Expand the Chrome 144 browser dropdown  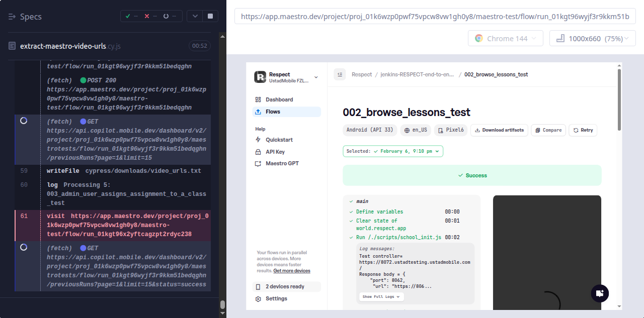click(505, 39)
